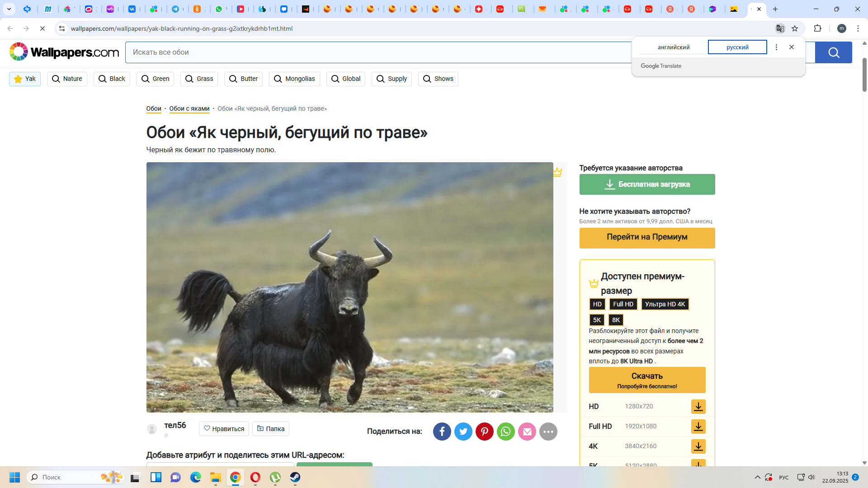Open the uploader name тел56
Viewport: 868px width, 488px height.
pyautogui.click(x=175, y=425)
